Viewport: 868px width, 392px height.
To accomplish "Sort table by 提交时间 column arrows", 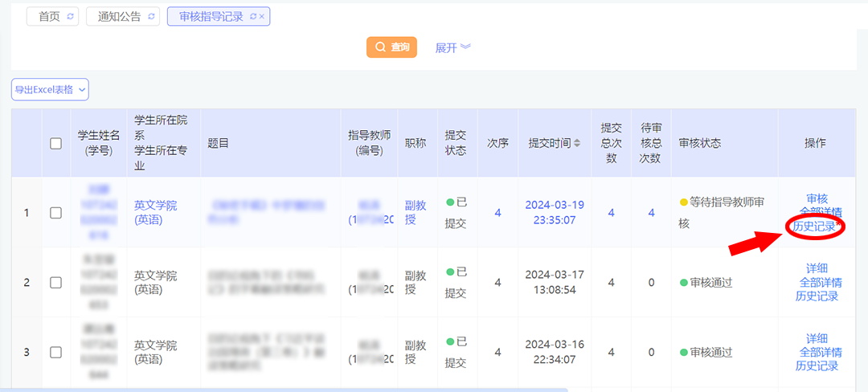I will (x=577, y=144).
